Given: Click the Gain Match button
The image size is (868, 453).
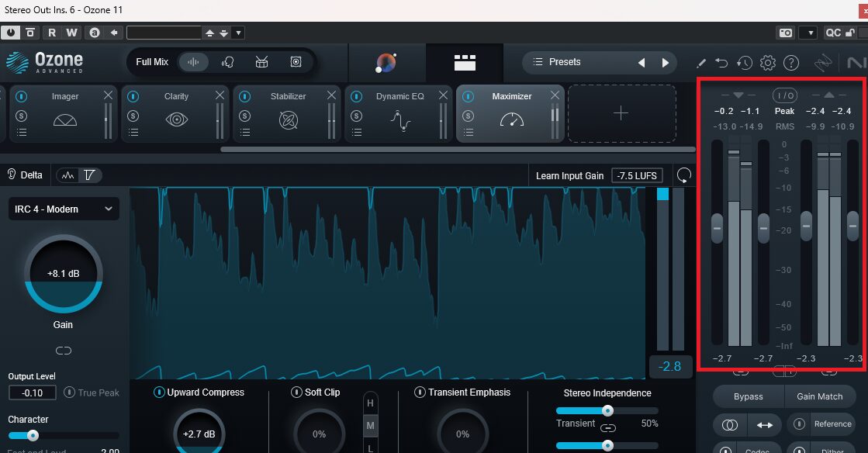Looking at the screenshot, I should pos(819,396).
